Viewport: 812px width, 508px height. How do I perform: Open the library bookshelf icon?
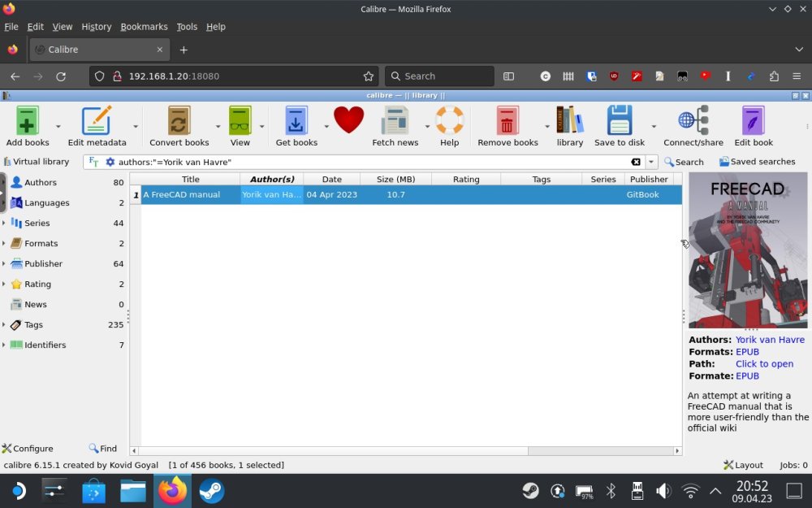coord(570,121)
